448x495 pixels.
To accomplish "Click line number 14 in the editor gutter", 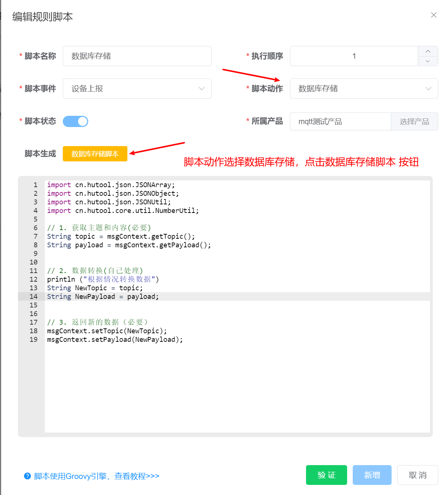I will (x=34, y=297).
